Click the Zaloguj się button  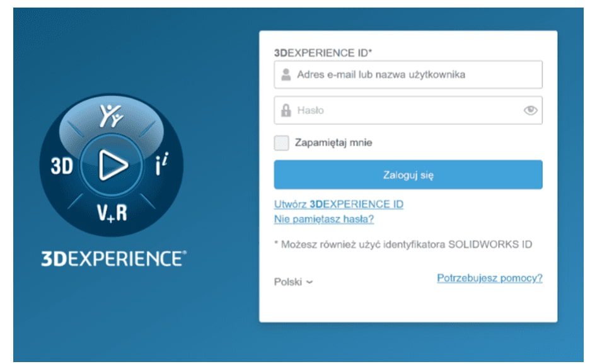tap(408, 175)
